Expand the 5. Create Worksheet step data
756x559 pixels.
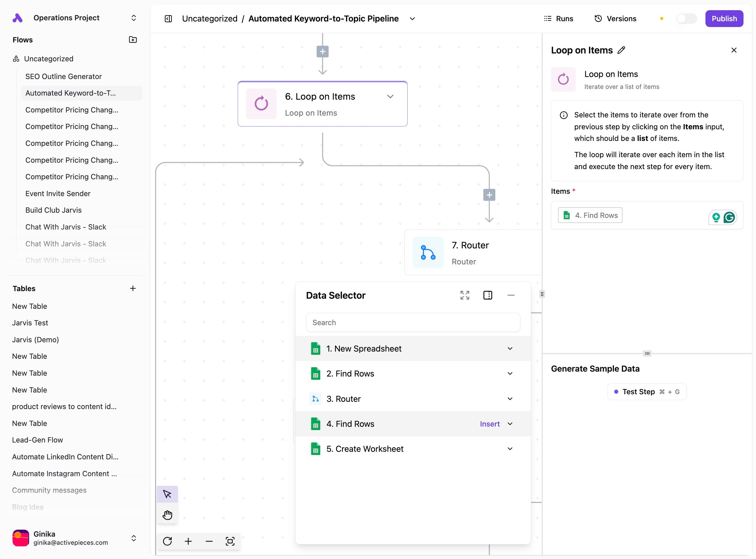(x=510, y=449)
